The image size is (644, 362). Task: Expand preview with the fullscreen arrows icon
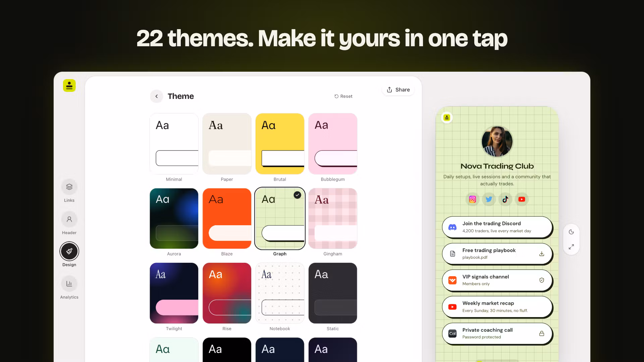click(x=571, y=247)
